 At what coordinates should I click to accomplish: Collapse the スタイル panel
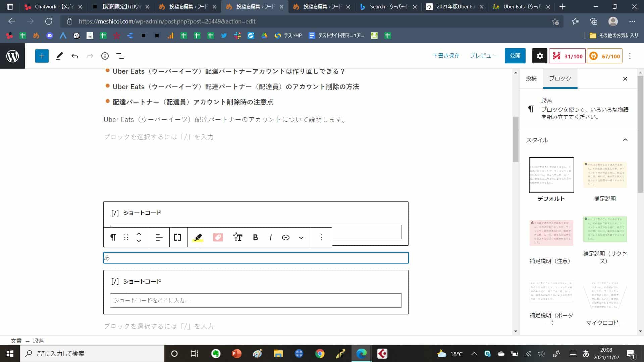click(x=625, y=140)
